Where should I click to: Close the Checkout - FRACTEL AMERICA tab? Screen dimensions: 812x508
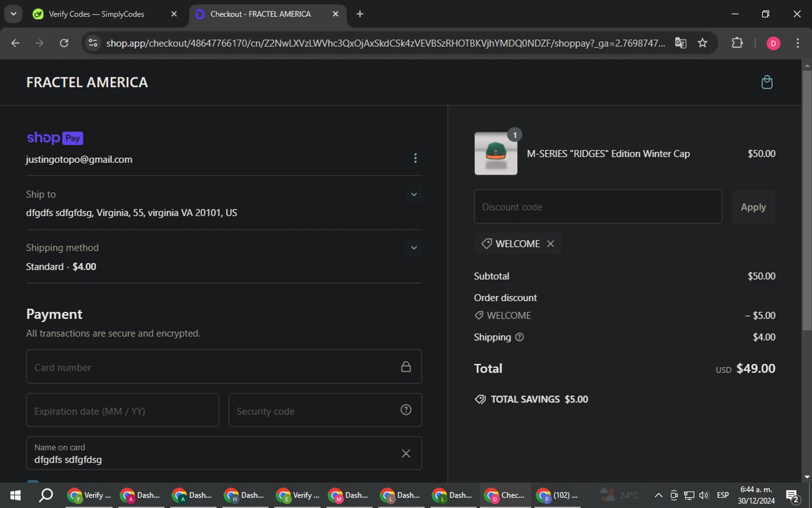click(x=336, y=14)
